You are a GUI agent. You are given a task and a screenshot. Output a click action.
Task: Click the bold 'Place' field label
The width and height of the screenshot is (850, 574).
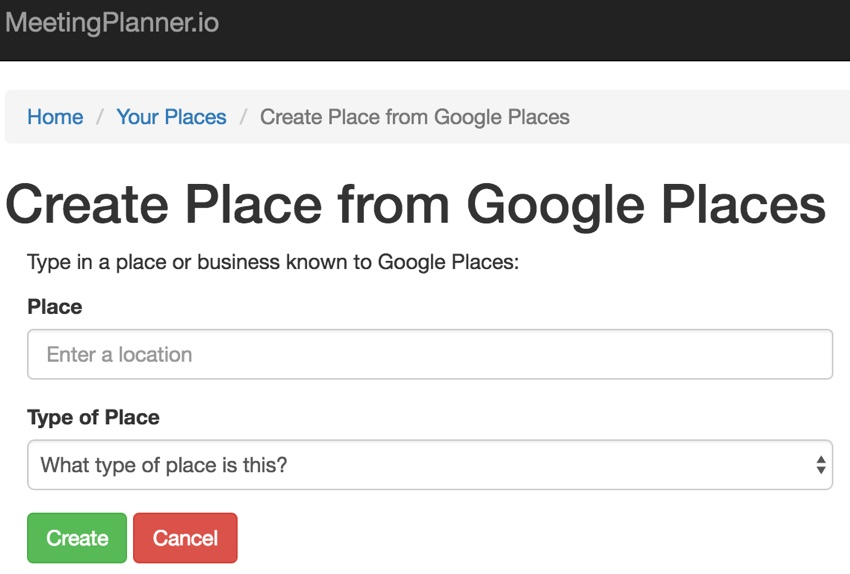[x=55, y=307]
